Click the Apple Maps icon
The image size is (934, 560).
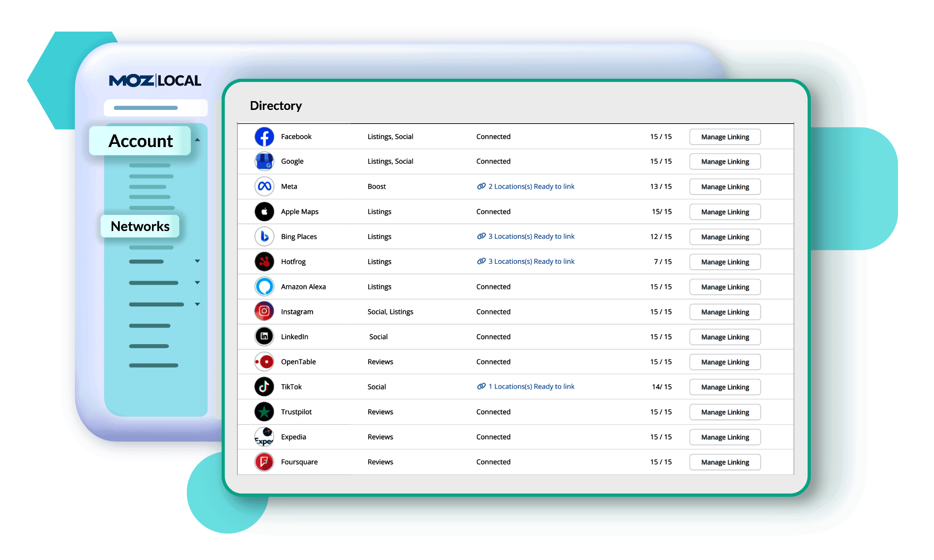pyautogui.click(x=264, y=211)
